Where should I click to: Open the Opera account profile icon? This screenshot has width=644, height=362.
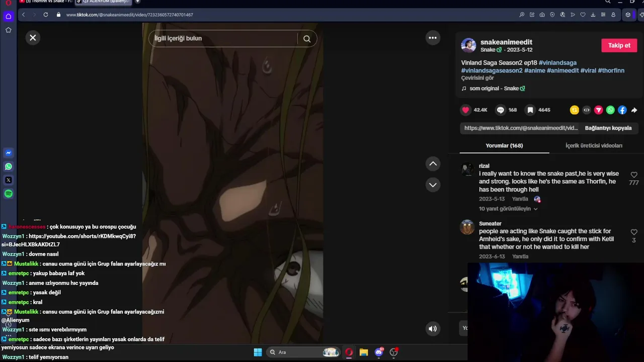[x=613, y=15]
